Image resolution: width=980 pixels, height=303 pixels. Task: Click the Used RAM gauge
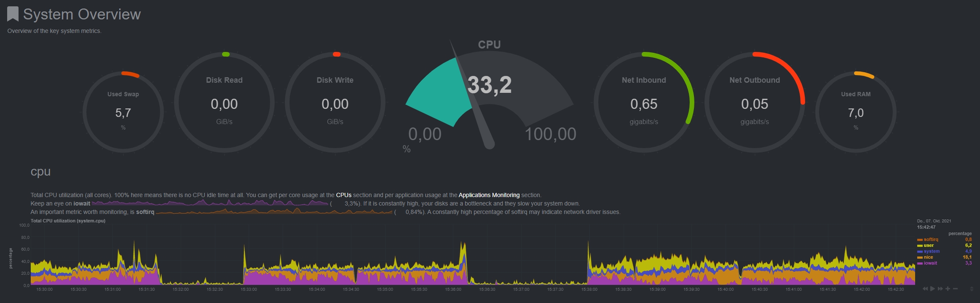click(855, 112)
